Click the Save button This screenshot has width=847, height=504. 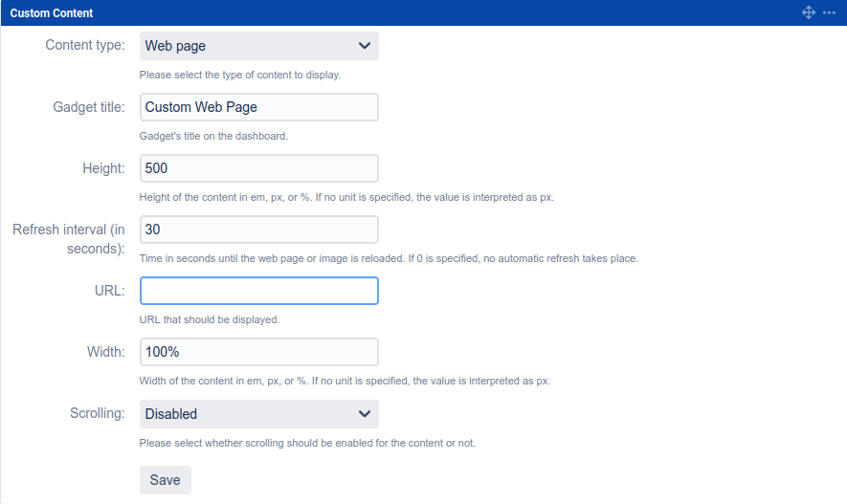166,480
